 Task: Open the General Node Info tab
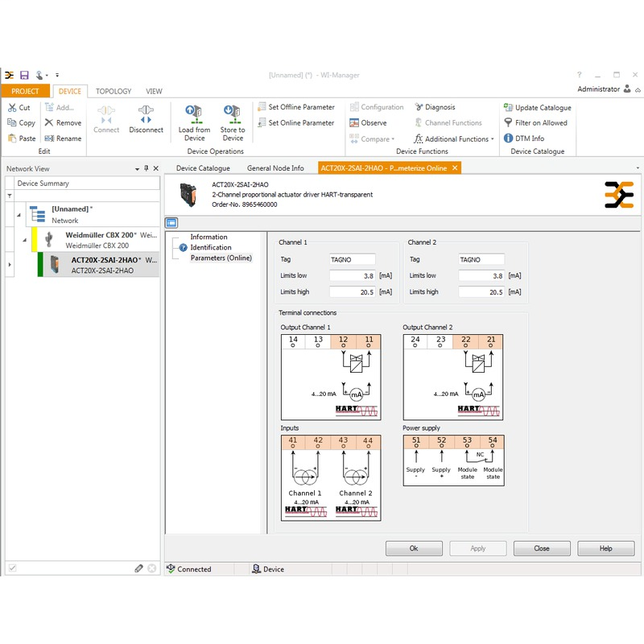point(275,168)
